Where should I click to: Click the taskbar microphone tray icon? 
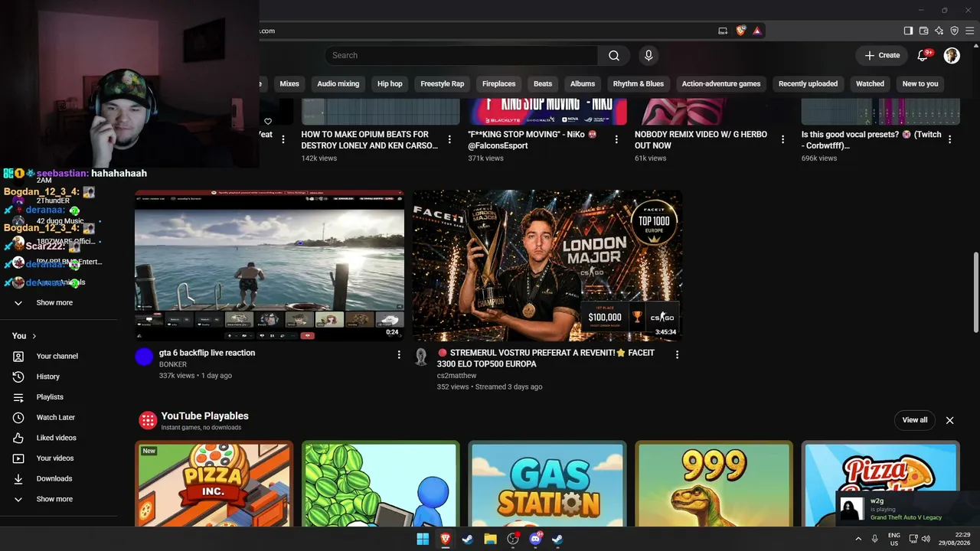click(874, 539)
